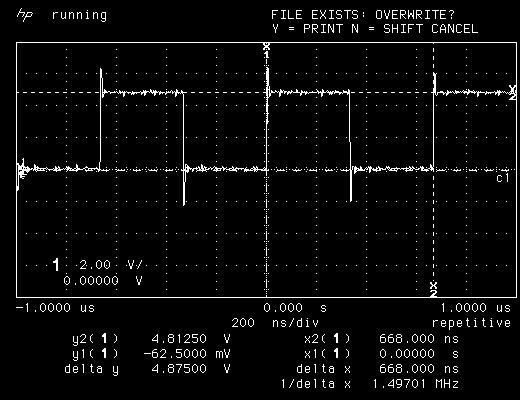This screenshot has width=520, height=400.
Task: Click the 'delta y' label
Action: click(92, 369)
